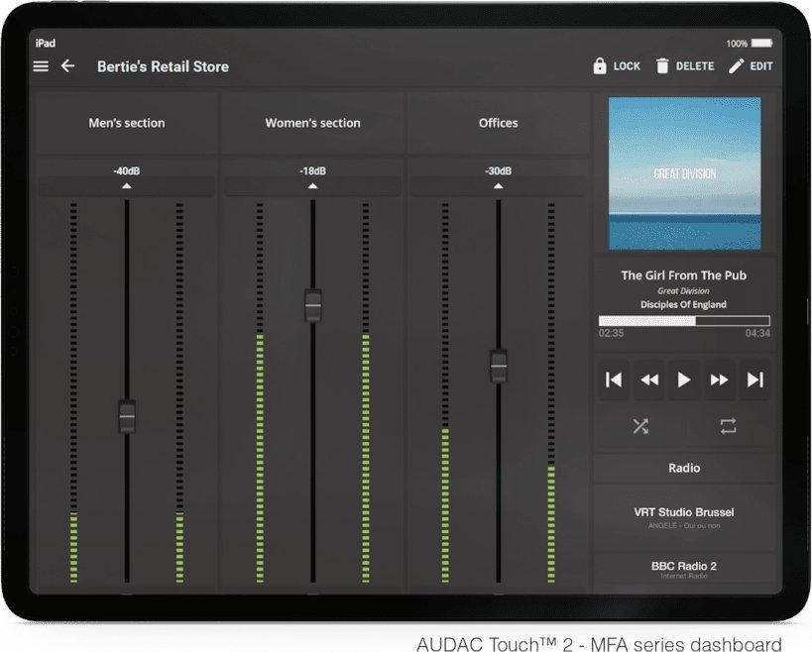
Task: Click the Delete trash icon
Action: 663,66
